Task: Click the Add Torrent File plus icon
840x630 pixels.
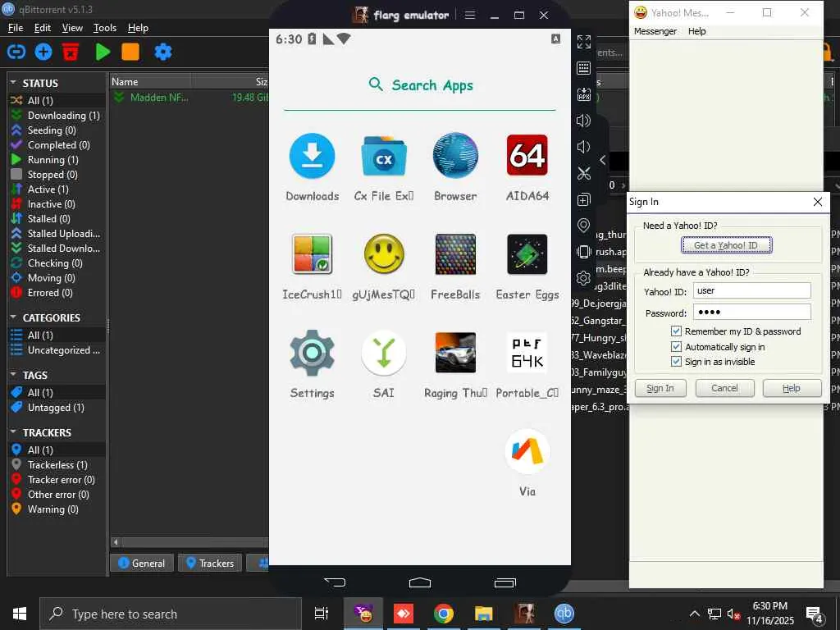Action: 43,52
